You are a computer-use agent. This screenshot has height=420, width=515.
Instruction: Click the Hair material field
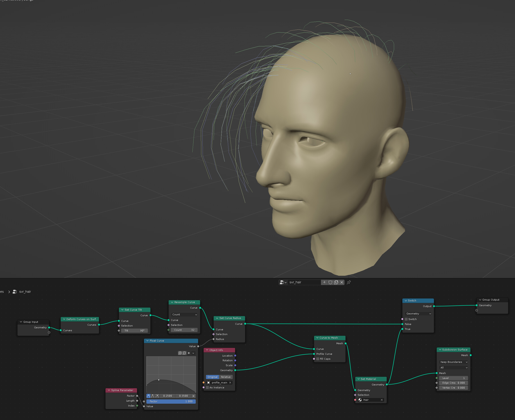[x=371, y=400]
